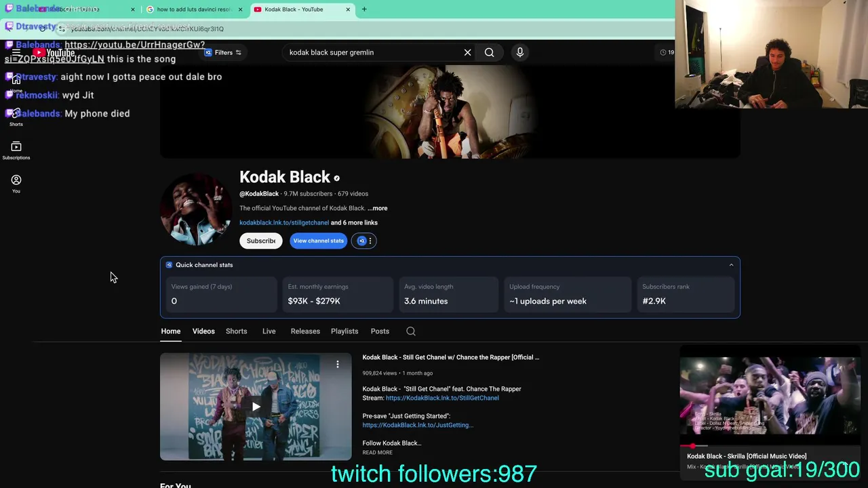Switch to the channel Home tab
868x488 pixels.
click(x=171, y=331)
